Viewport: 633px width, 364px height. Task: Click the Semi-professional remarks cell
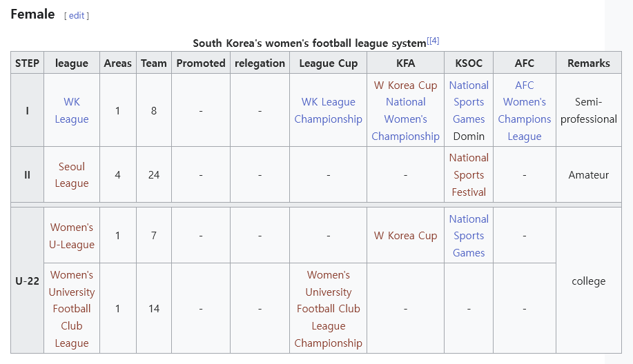tap(588, 110)
